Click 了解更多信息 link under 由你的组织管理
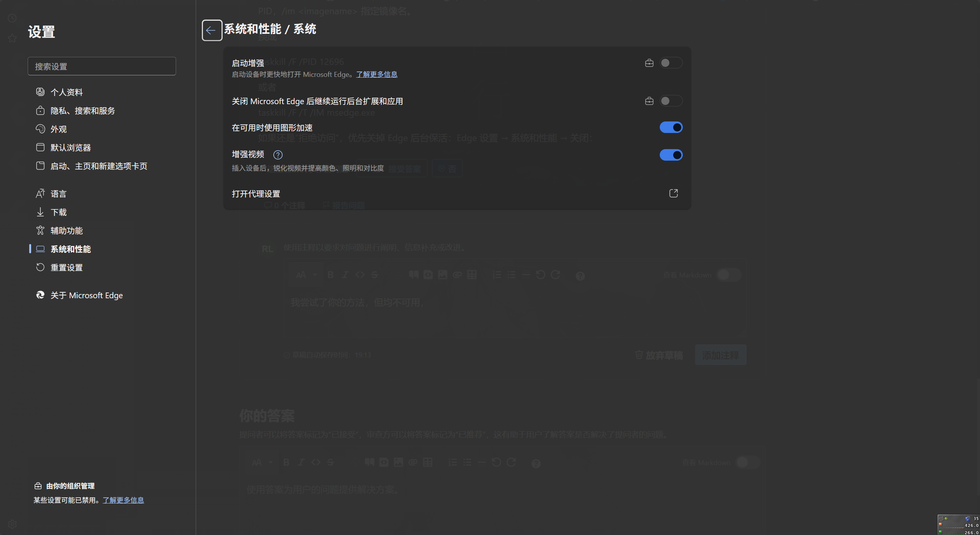The image size is (980, 535). [123, 500]
